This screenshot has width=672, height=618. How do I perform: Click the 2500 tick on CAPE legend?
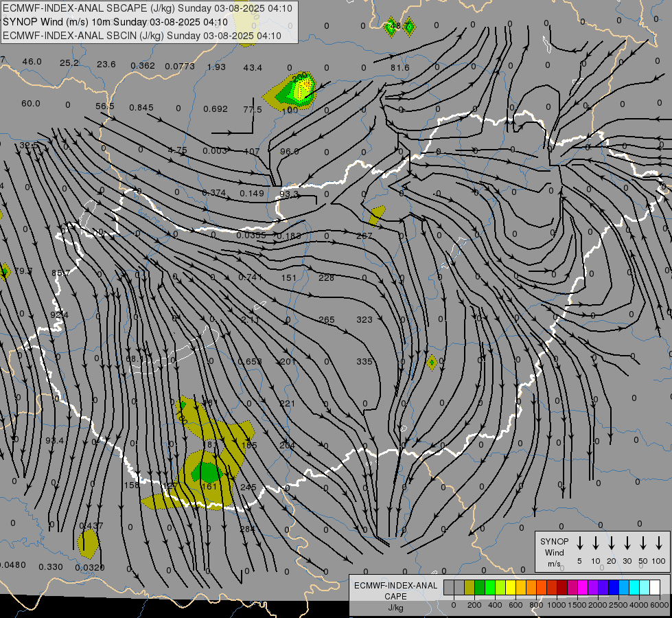[x=618, y=605]
